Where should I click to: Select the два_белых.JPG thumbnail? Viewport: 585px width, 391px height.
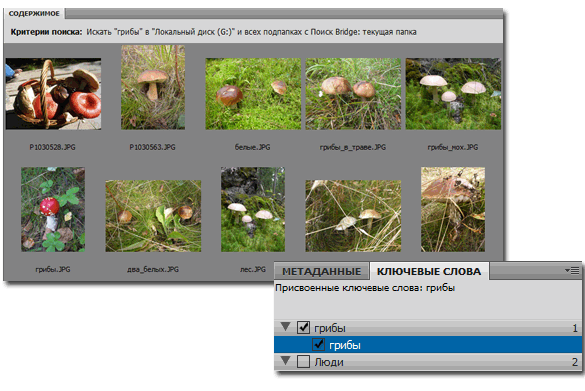153,216
